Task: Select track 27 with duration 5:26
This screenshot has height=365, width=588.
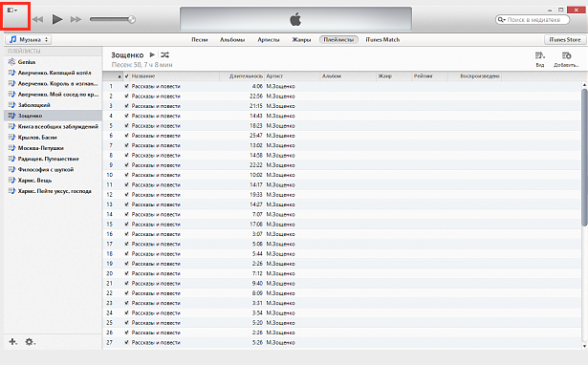Action: 342,342
